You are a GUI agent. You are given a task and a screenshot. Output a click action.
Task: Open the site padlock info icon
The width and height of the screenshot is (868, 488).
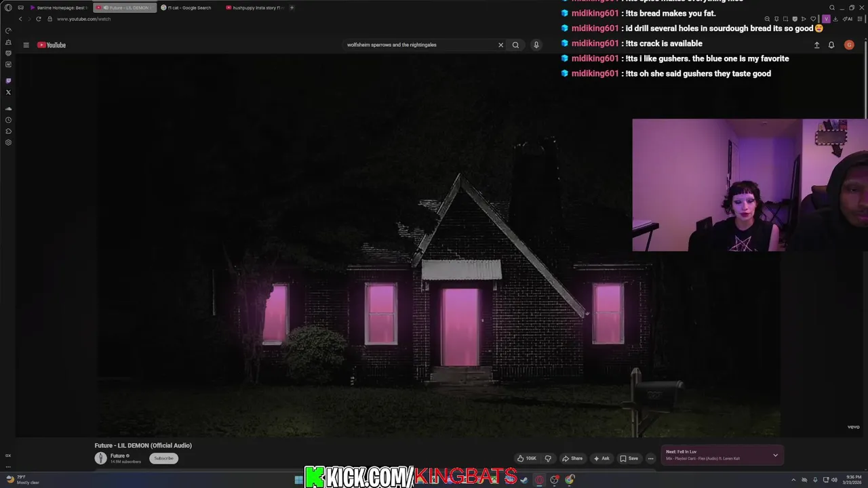coord(50,19)
